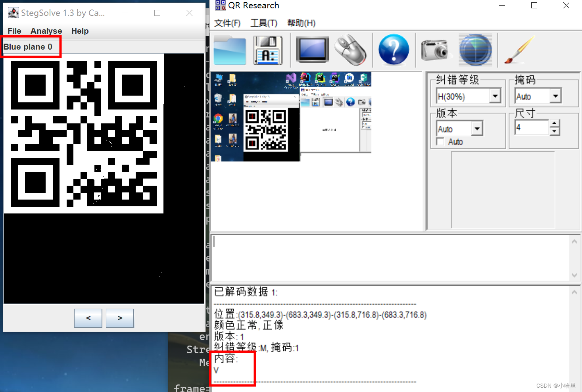Click input area scrollbar down arrow
The height and width of the screenshot is (392, 582).
click(574, 275)
